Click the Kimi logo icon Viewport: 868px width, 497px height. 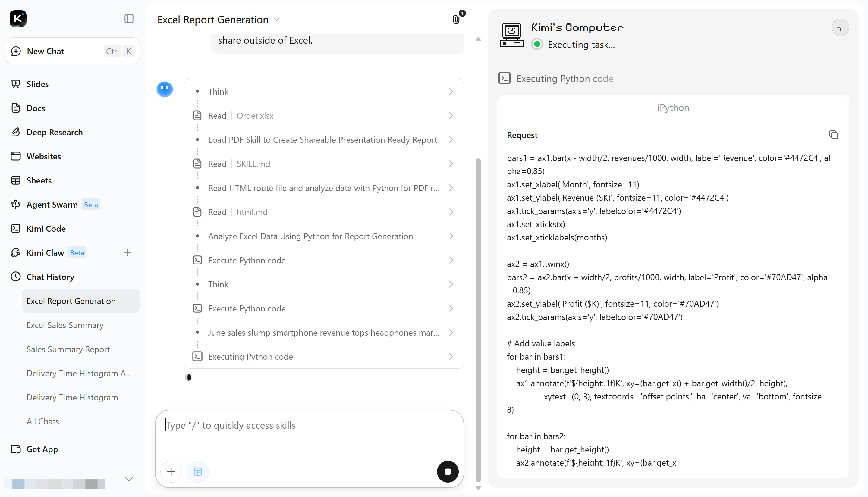[x=18, y=19]
